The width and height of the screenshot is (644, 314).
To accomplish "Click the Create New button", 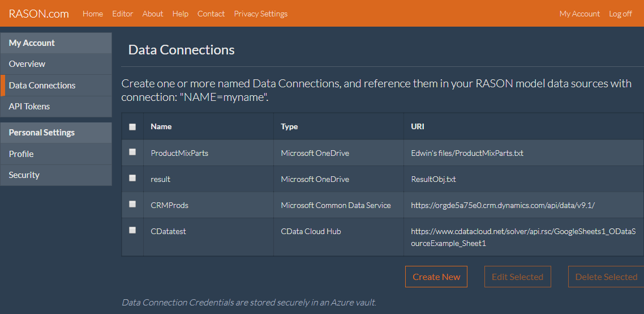I will [x=436, y=277].
